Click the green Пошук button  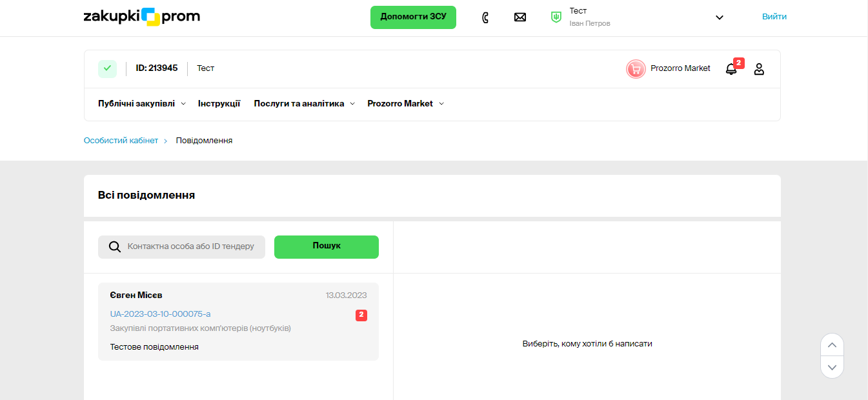327,246
